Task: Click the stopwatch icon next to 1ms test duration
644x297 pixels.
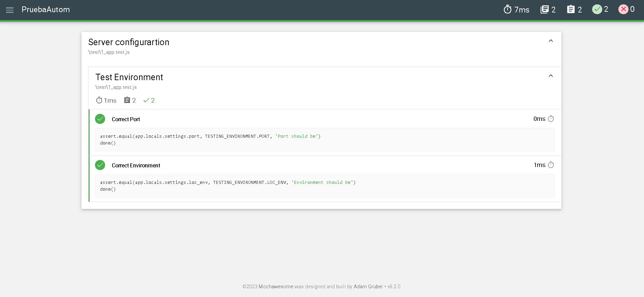Action: tap(551, 165)
